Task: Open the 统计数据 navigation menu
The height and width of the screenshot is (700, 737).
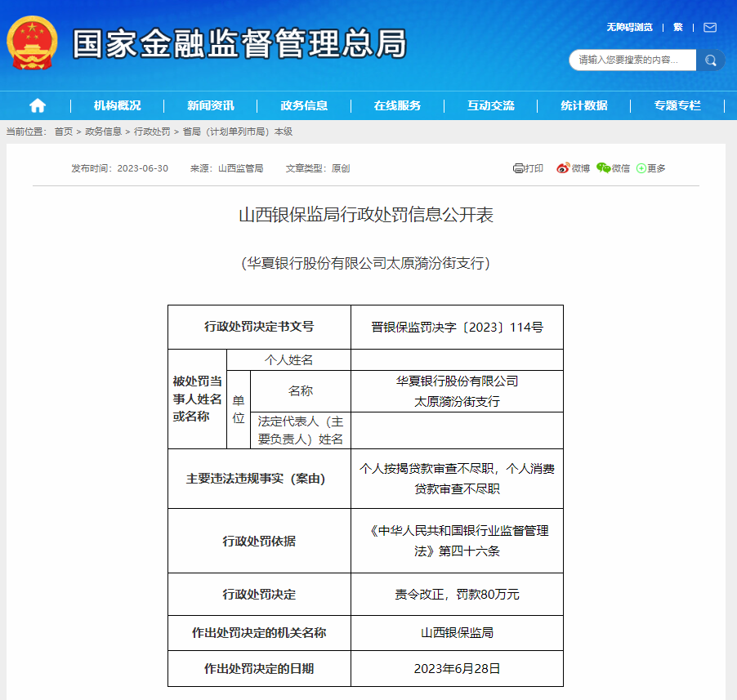Action: point(583,105)
